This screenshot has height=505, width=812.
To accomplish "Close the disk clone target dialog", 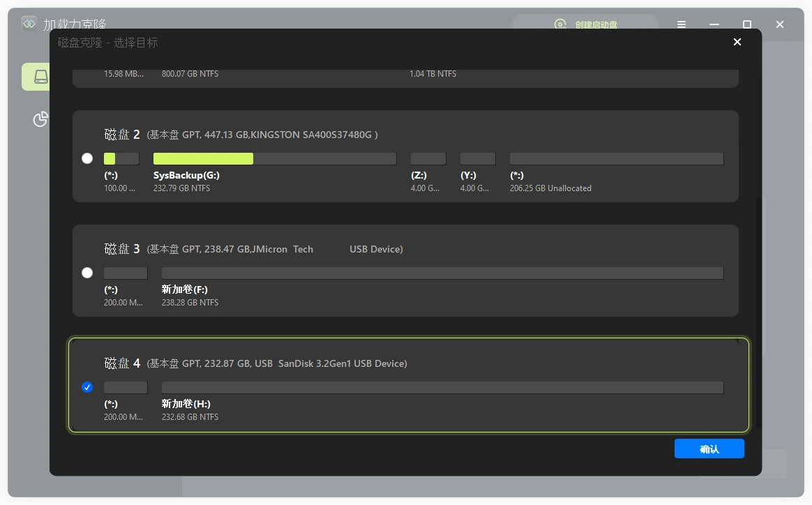I will (x=737, y=43).
